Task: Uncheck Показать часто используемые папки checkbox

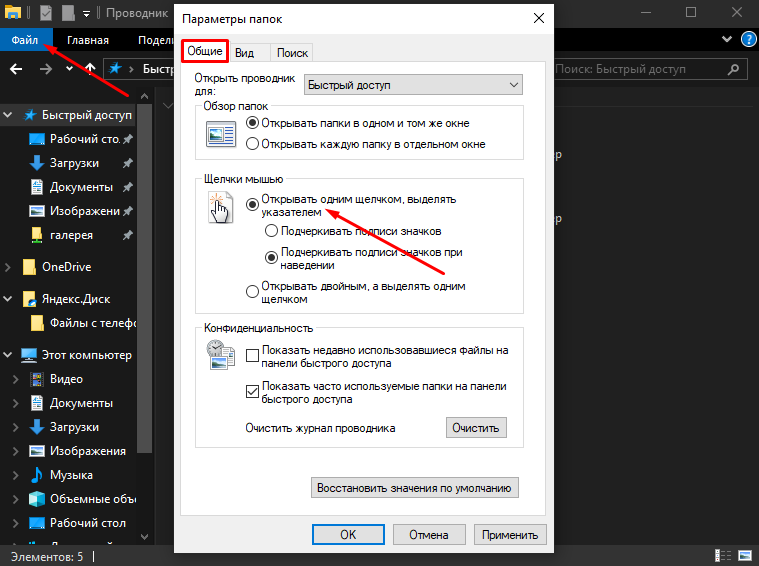Action: [252, 392]
